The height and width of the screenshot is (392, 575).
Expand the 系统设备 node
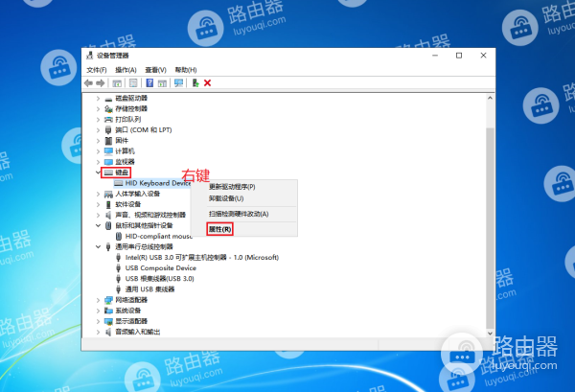tap(98, 311)
